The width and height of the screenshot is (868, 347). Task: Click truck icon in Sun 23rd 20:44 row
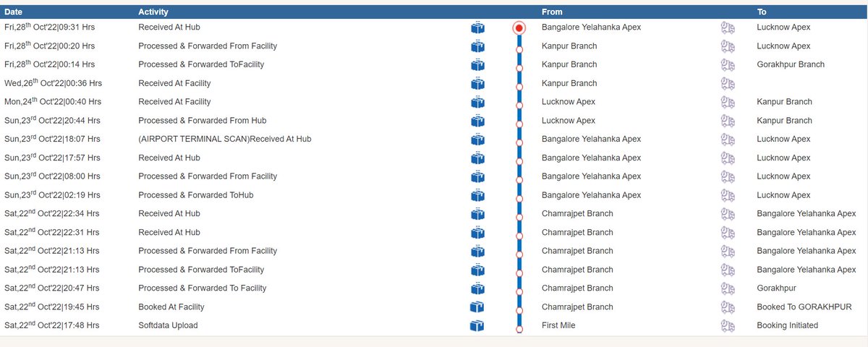pos(728,121)
